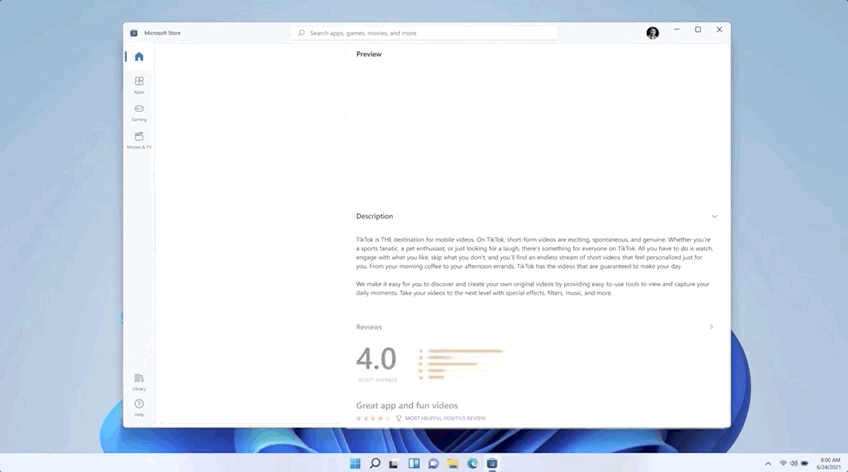Click the Reviews heading
The image size is (848, 472).
[x=369, y=327]
